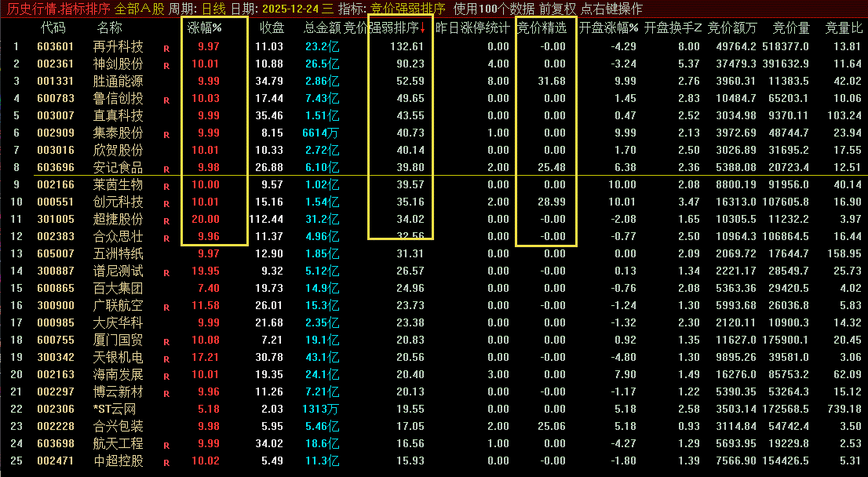868x477 pixels.
Task: Click the 竞价强弱排序 column header
Action: pos(385,27)
